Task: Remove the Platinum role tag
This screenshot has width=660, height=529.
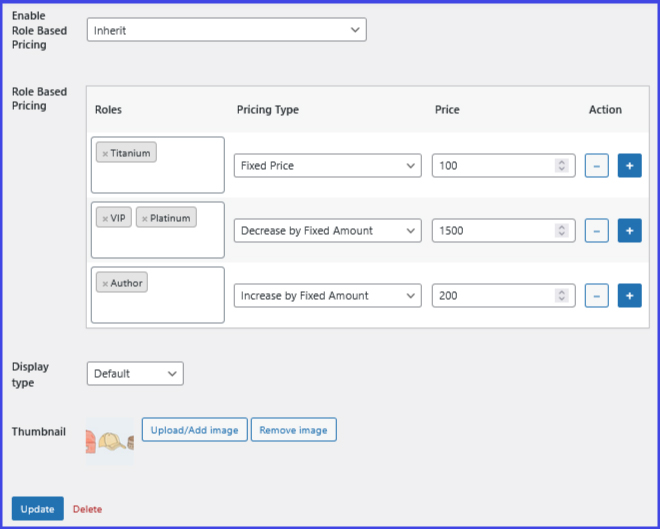Action: tap(144, 218)
